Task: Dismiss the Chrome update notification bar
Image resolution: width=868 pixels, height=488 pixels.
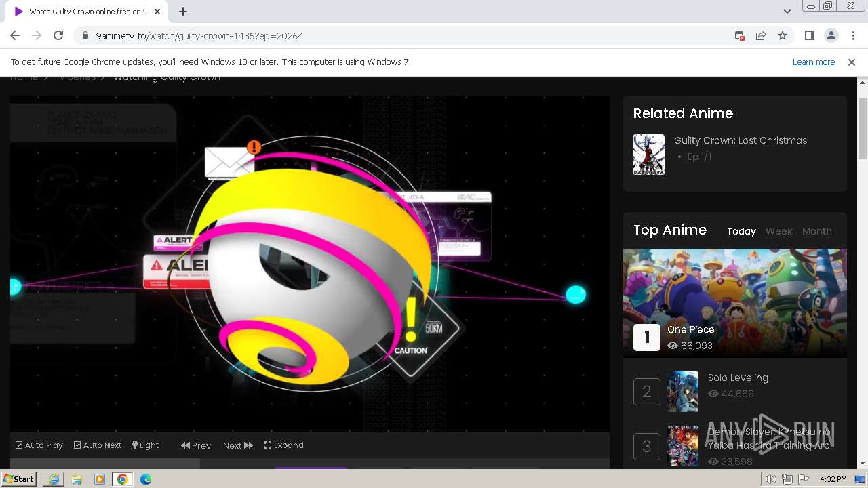Action: point(852,62)
